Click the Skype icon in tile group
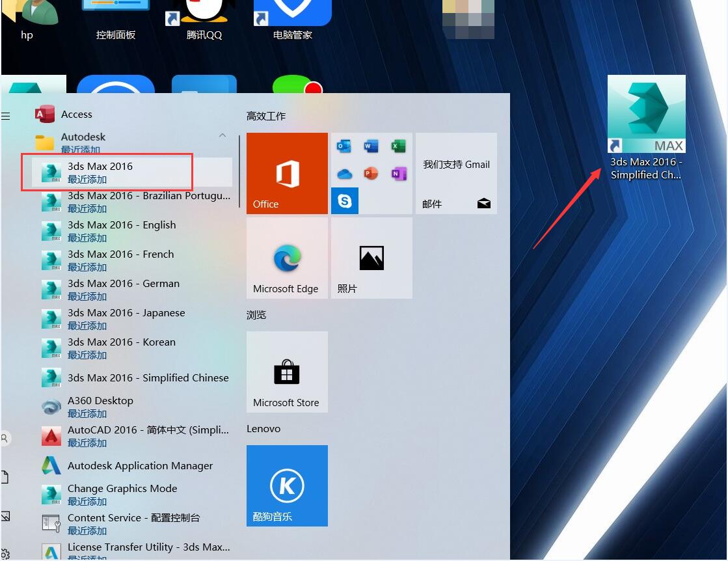Image resolution: width=728 pixels, height=561 pixels. [x=345, y=201]
